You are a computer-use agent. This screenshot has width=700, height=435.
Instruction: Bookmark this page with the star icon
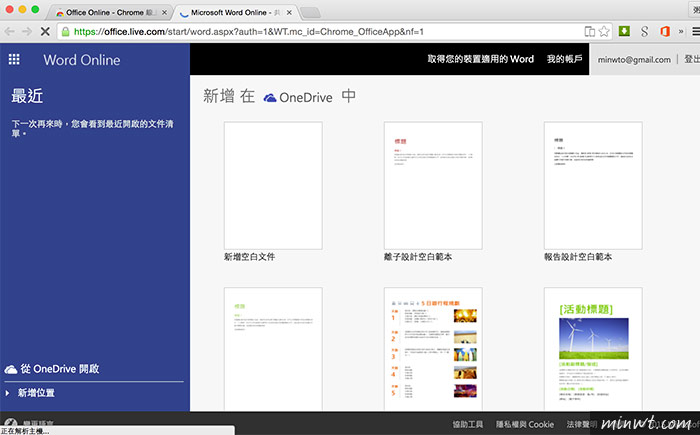604,31
